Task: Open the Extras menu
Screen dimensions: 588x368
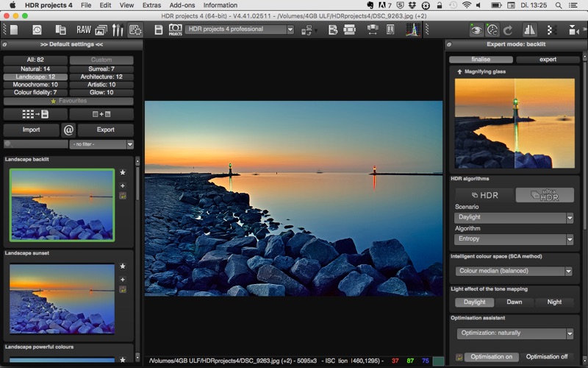Action: (151, 5)
